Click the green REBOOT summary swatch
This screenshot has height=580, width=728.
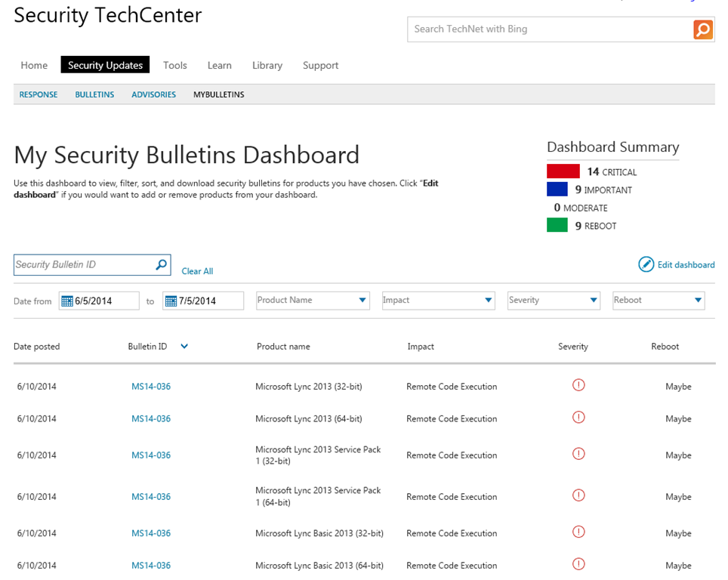(557, 225)
